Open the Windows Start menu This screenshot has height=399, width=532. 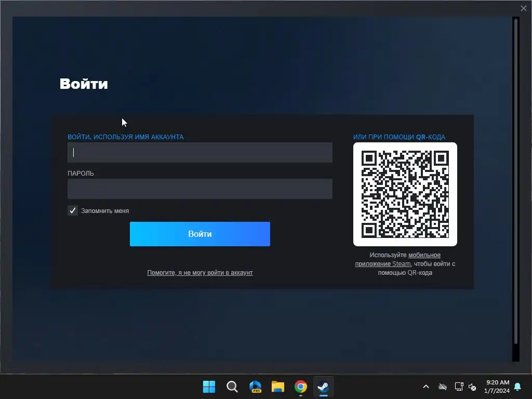point(209,387)
